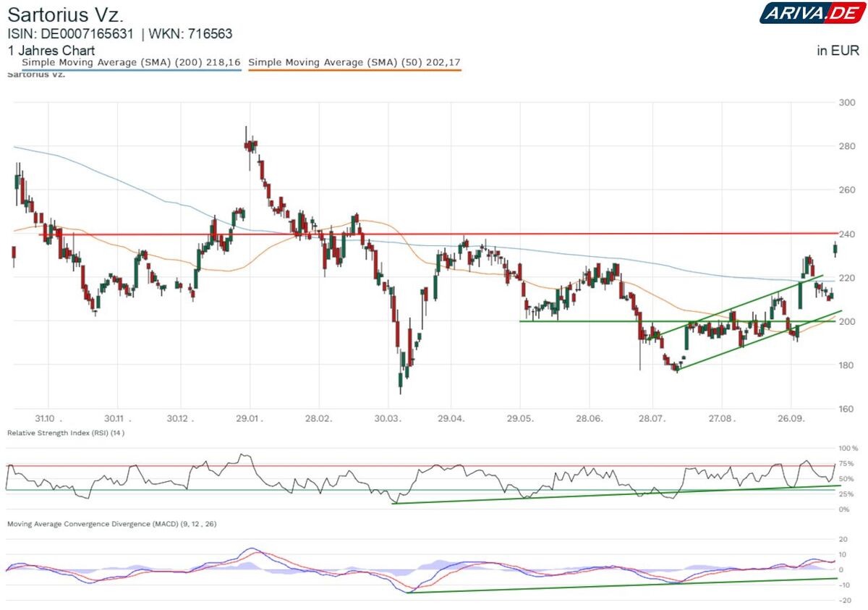The width and height of the screenshot is (868, 610).
Task: Click the 28.06. date axis label
Action: click(x=589, y=419)
